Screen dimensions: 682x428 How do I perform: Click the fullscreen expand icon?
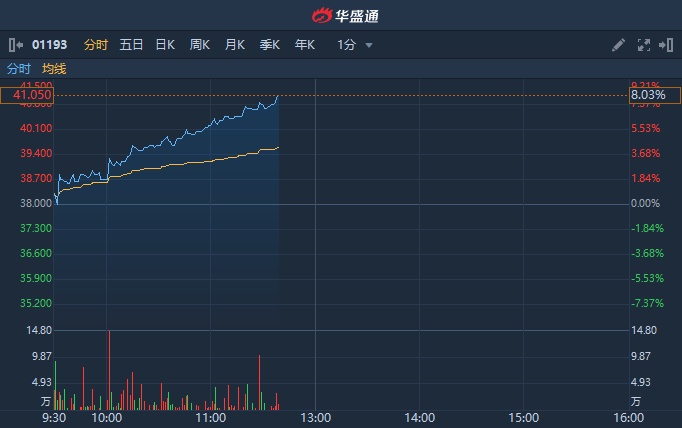(643, 45)
